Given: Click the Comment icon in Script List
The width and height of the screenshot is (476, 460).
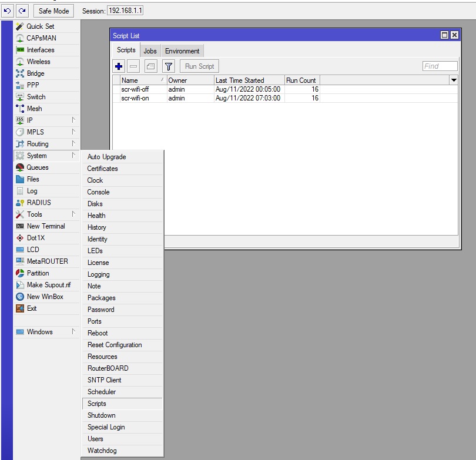Looking at the screenshot, I should [150, 66].
